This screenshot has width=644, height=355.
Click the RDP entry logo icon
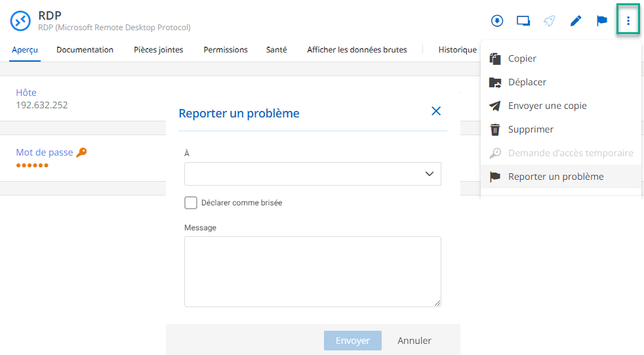click(x=21, y=21)
